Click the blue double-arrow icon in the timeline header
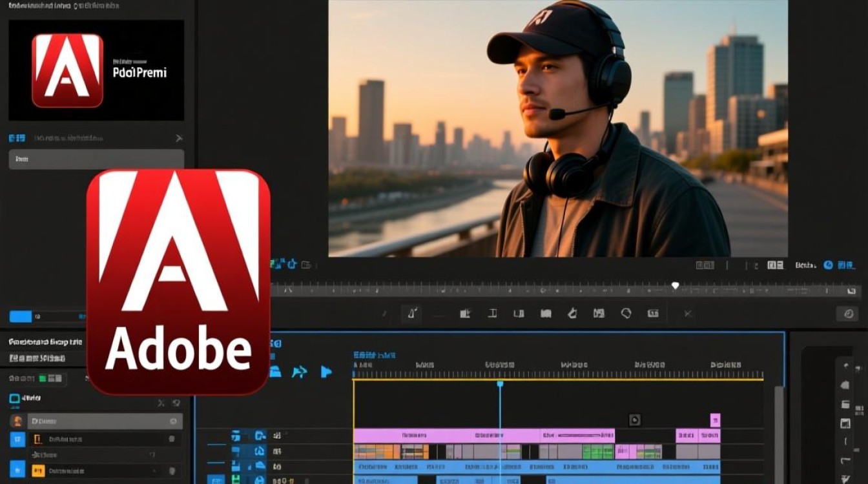Screen dimensions: 868x484 click(x=299, y=372)
